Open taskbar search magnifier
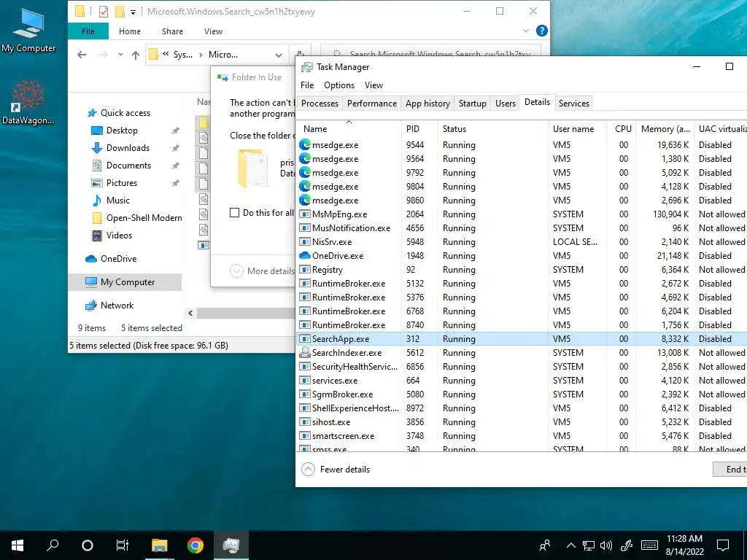Image resolution: width=747 pixels, height=560 pixels. coord(53,545)
